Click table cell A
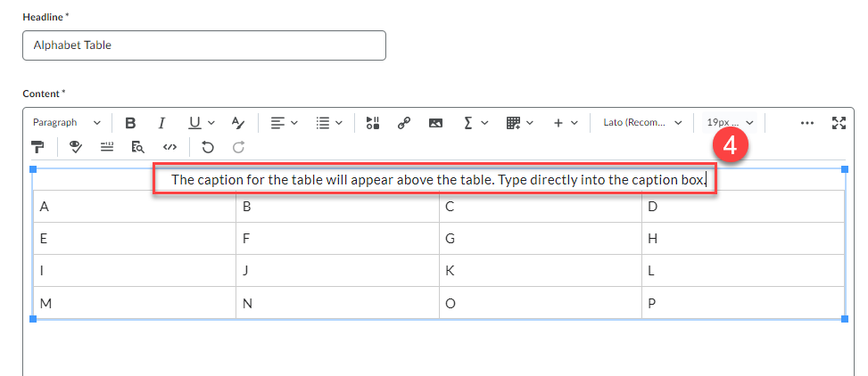 point(135,207)
